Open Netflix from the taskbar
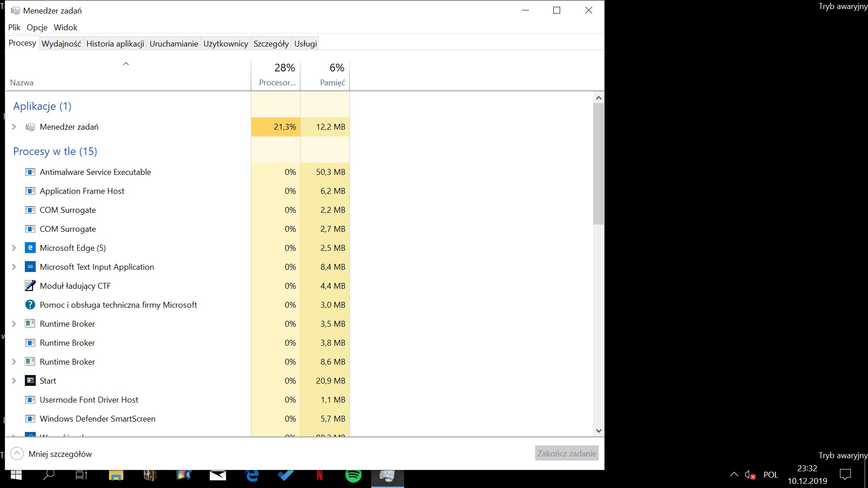The height and width of the screenshot is (488, 868). click(x=319, y=475)
